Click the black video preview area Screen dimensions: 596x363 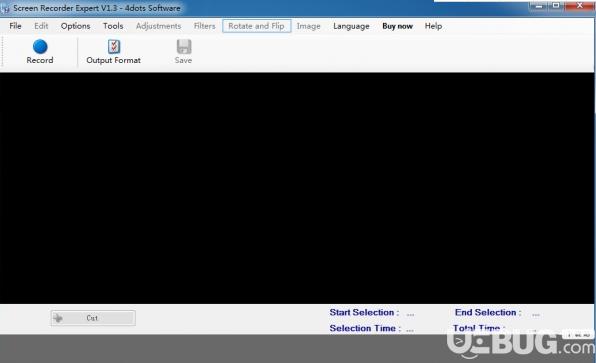pyautogui.click(x=297, y=188)
